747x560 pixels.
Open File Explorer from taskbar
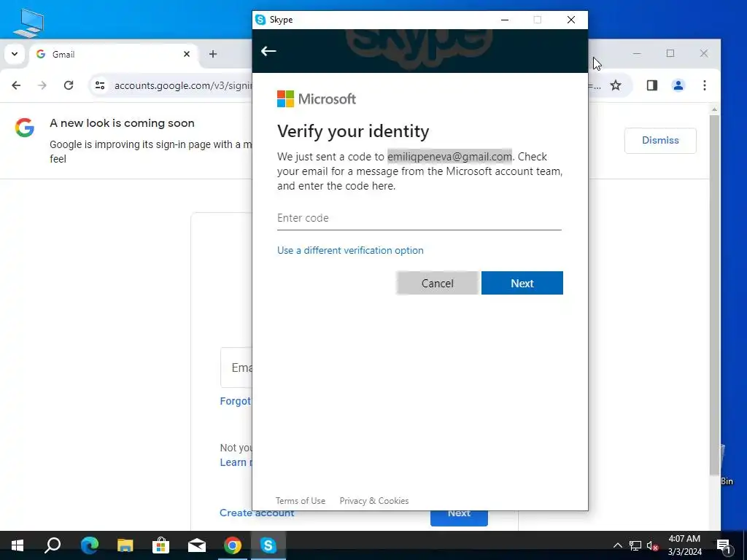pos(125,545)
